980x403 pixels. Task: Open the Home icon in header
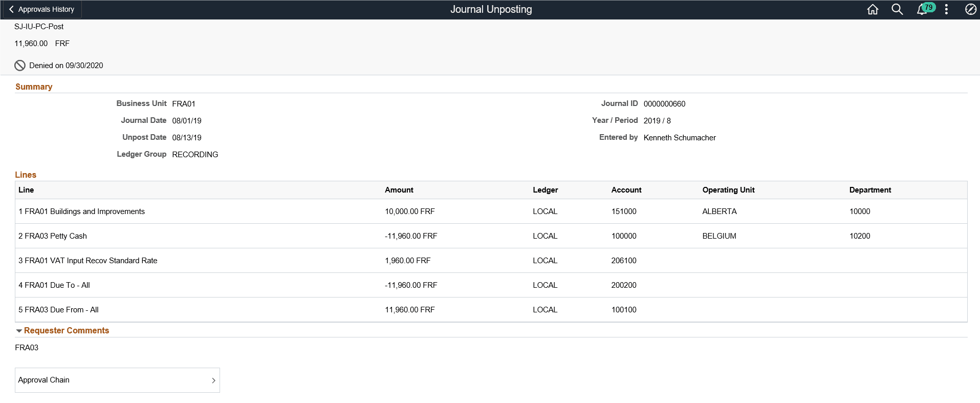click(873, 9)
